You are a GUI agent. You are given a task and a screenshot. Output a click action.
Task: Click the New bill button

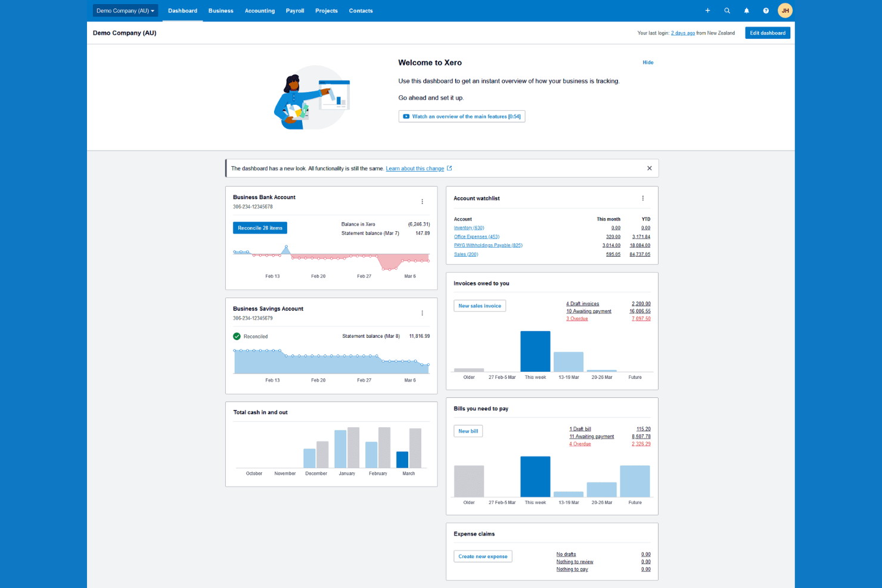coord(468,431)
